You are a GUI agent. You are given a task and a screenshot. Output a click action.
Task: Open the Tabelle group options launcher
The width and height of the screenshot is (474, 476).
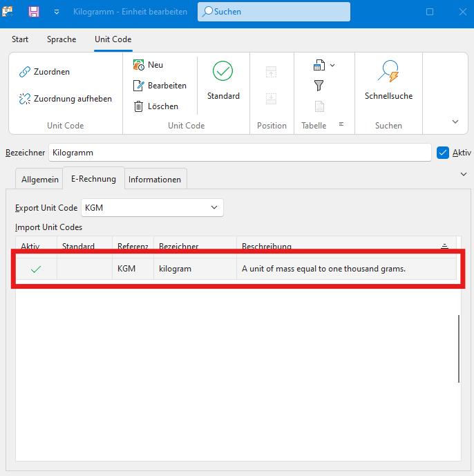pyautogui.click(x=341, y=125)
